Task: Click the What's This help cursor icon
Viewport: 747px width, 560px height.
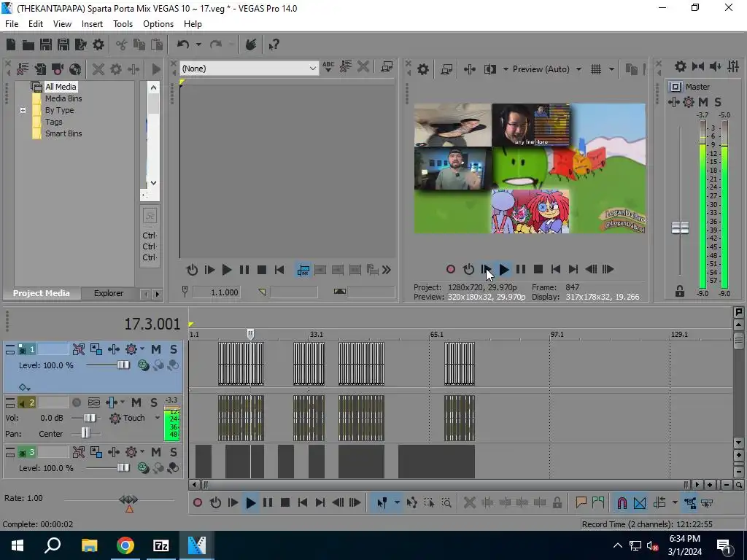Action: pyautogui.click(x=274, y=44)
